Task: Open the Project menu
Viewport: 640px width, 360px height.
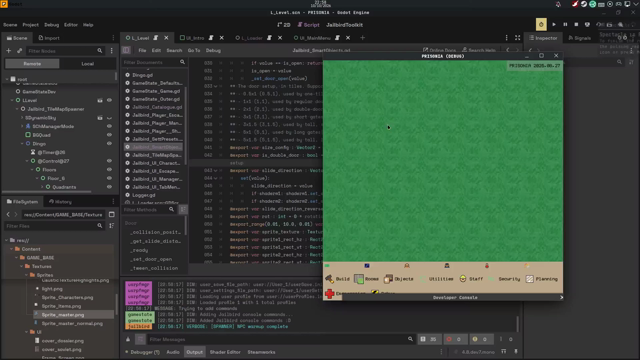Action: (31, 25)
